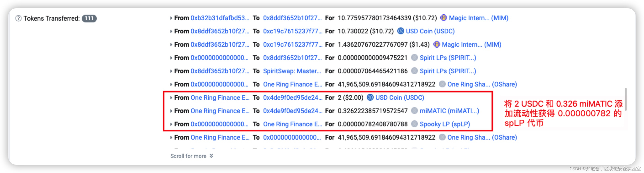Expand the row for miMATIC transfer
Viewport: 644px width, 173px height.
(171, 111)
